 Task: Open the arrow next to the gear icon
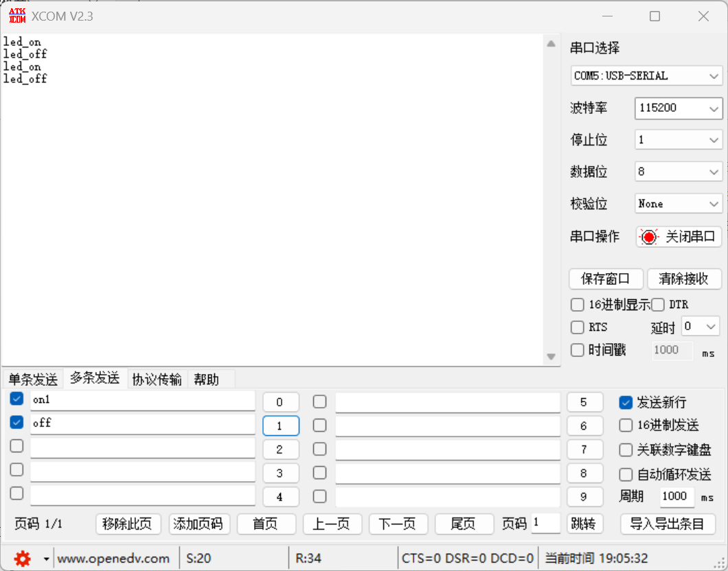tap(46, 559)
